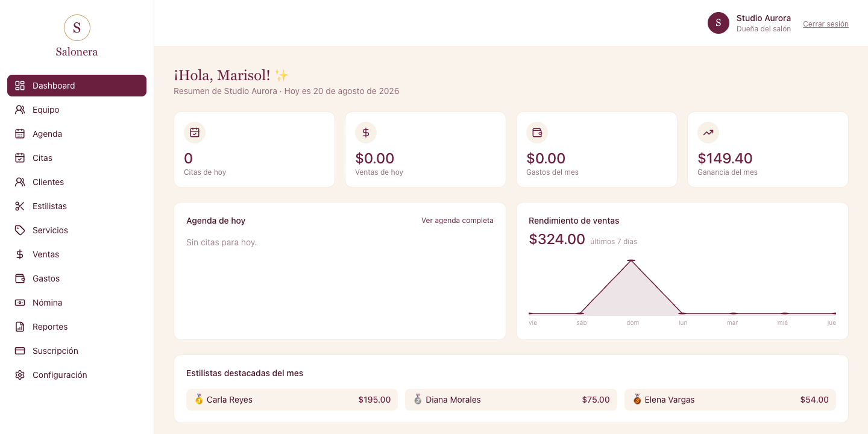Go to the Equipo section
This screenshot has height=434, width=868.
pos(77,110)
